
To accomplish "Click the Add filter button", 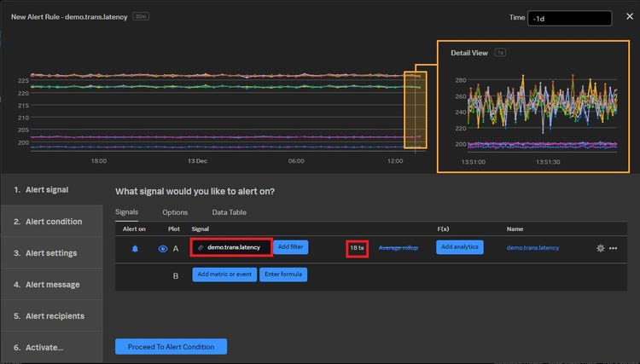I will (x=291, y=247).
